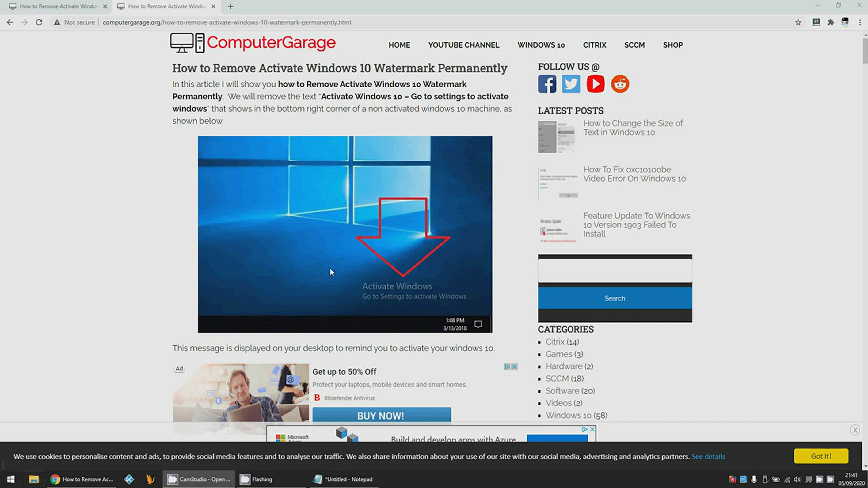
Task: Open post How To Fix 0xc10100be Video Error
Action: pos(634,174)
